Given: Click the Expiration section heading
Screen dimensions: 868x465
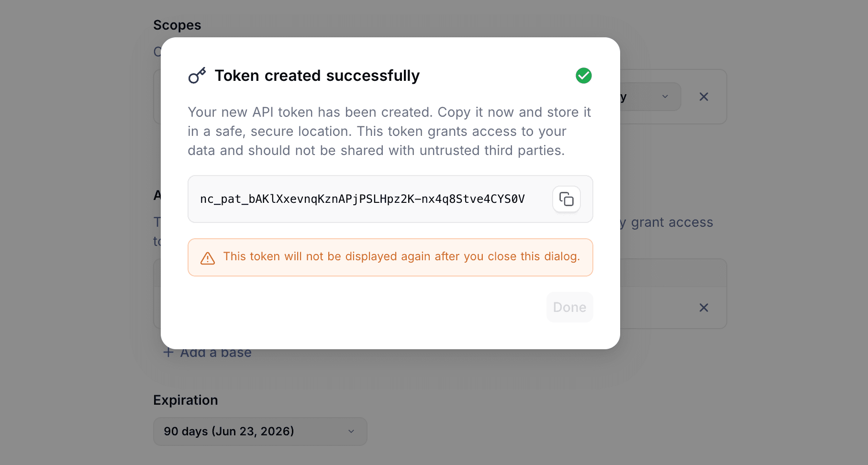Looking at the screenshot, I should pos(186,399).
